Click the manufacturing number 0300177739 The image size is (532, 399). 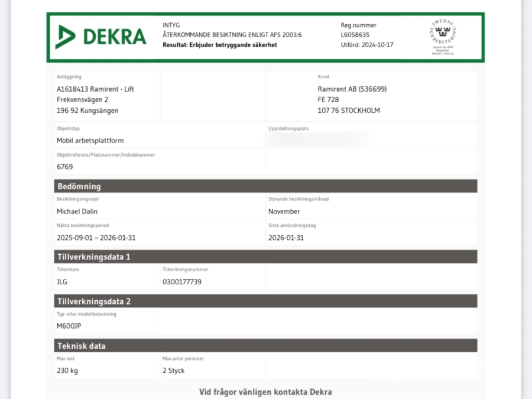pyautogui.click(x=182, y=282)
